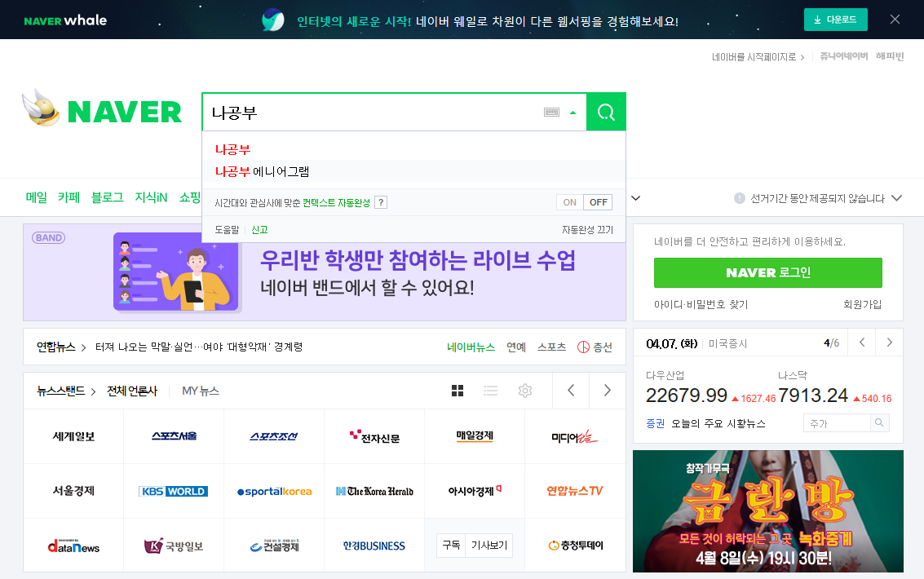Open the 지식iN menu item

point(152,197)
